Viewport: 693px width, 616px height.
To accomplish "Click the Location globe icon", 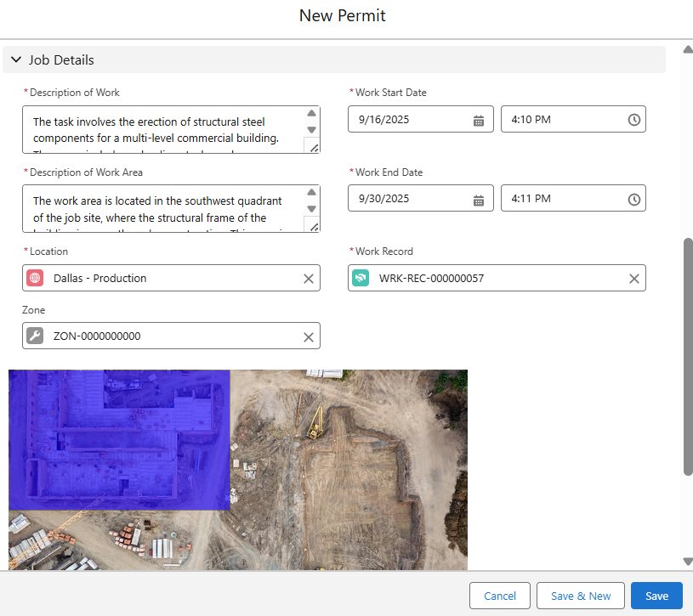I will [x=35, y=279].
